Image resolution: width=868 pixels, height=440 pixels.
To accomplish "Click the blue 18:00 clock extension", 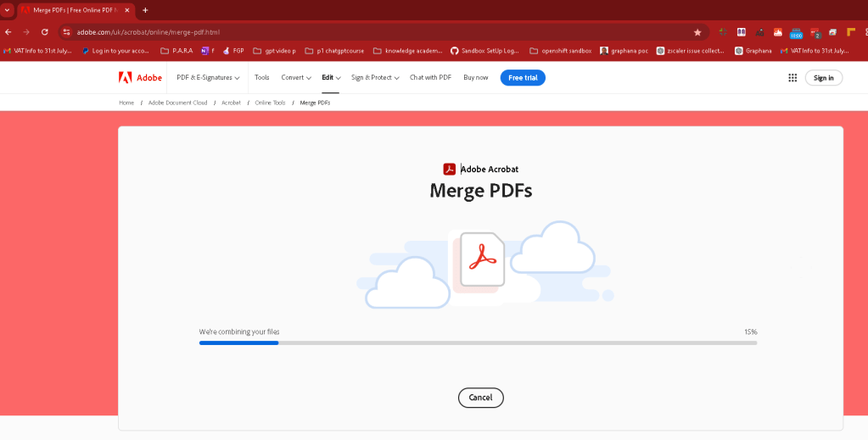I will (796, 33).
